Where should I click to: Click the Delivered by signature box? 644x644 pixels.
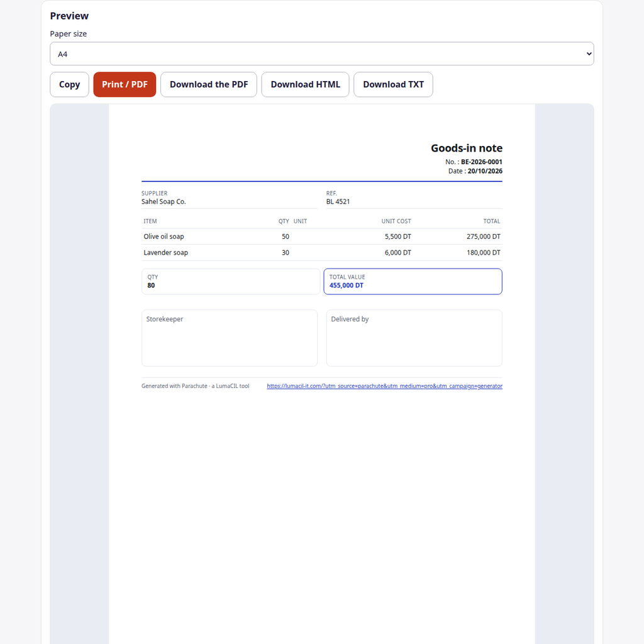click(414, 338)
